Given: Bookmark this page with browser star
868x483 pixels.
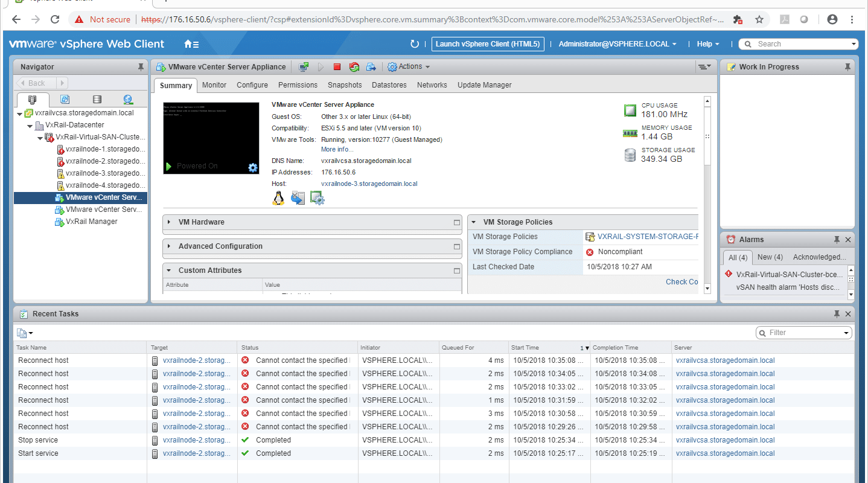Looking at the screenshot, I should (x=759, y=19).
